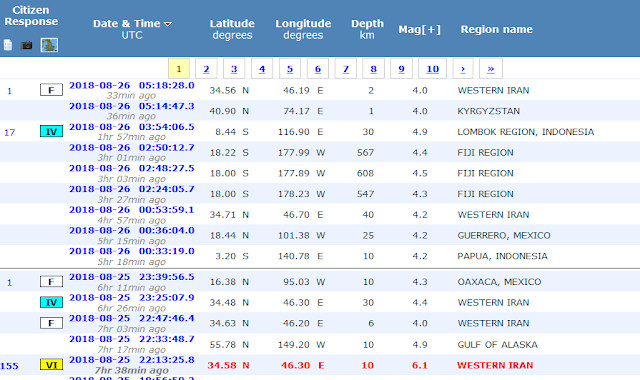Click FIJI REGION text for 02:24:05.7
This screenshot has height=380, width=640.
(x=485, y=194)
